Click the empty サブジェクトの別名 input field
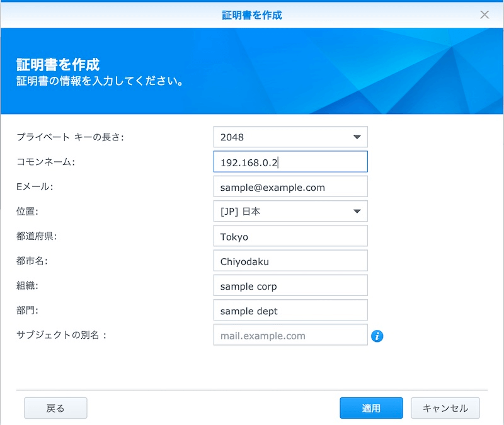Screen dimensions: 504x425 (x=290, y=336)
